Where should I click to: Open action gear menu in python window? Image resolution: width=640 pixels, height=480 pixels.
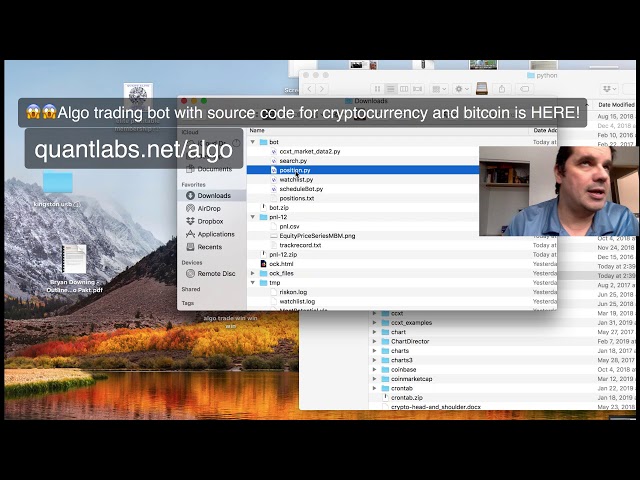click(x=462, y=89)
